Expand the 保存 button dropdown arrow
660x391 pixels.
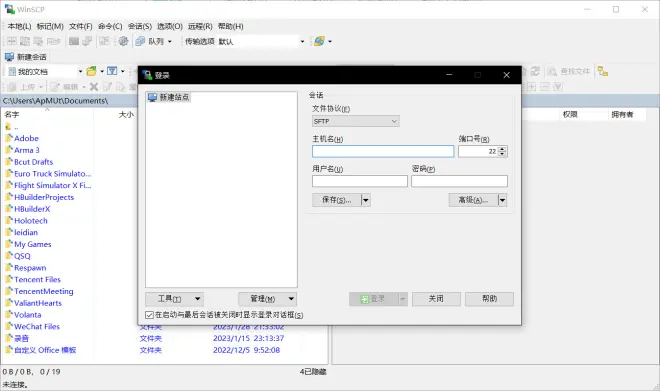click(x=366, y=200)
